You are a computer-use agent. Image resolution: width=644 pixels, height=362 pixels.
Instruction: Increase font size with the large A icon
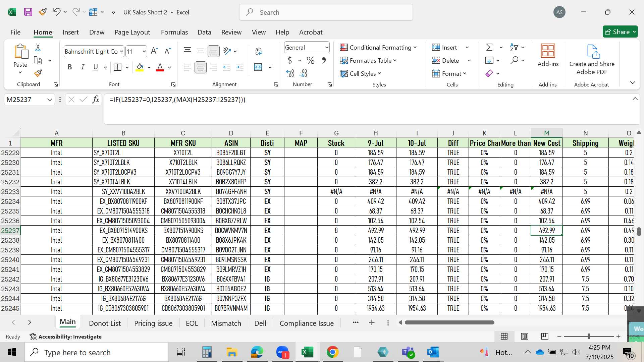coord(154,51)
